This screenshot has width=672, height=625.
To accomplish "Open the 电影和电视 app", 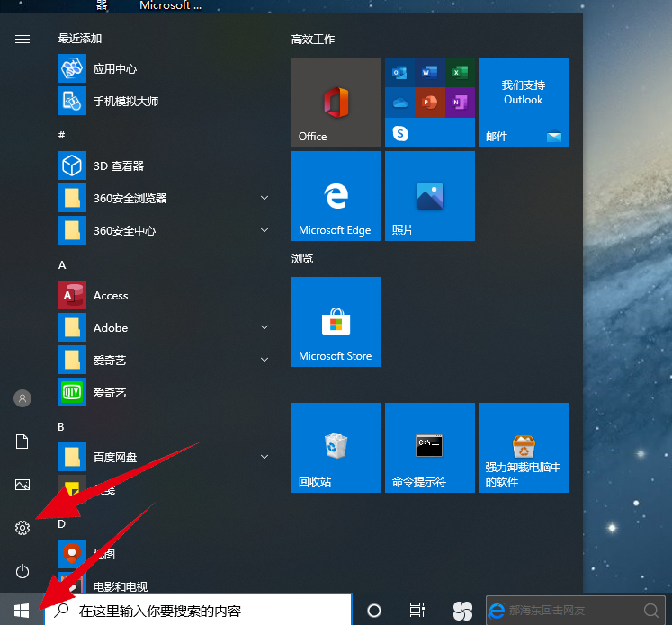I will click(165, 585).
